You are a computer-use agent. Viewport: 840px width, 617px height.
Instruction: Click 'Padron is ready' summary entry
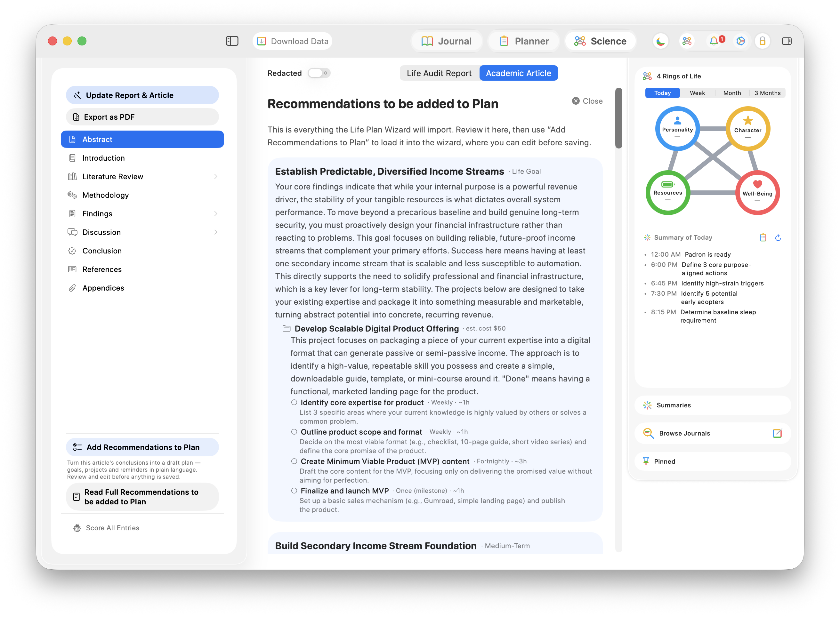pos(707,254)
